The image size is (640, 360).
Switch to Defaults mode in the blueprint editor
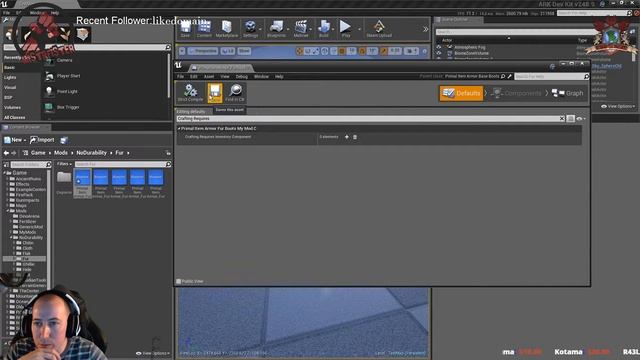(x=461, y=93)
